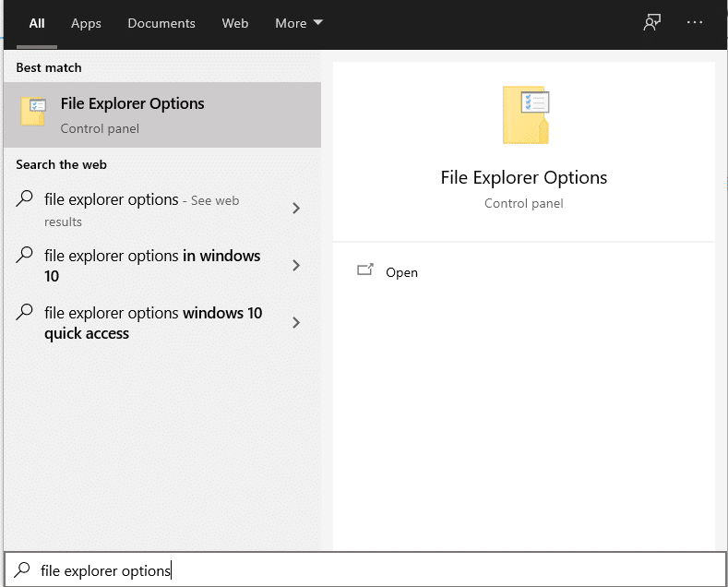The height and width of the screenshot is (587, 728).
Task: Expand chevron for 'in windows 10' suggestion
Action: pyautogui.click(x=296, y=266)
